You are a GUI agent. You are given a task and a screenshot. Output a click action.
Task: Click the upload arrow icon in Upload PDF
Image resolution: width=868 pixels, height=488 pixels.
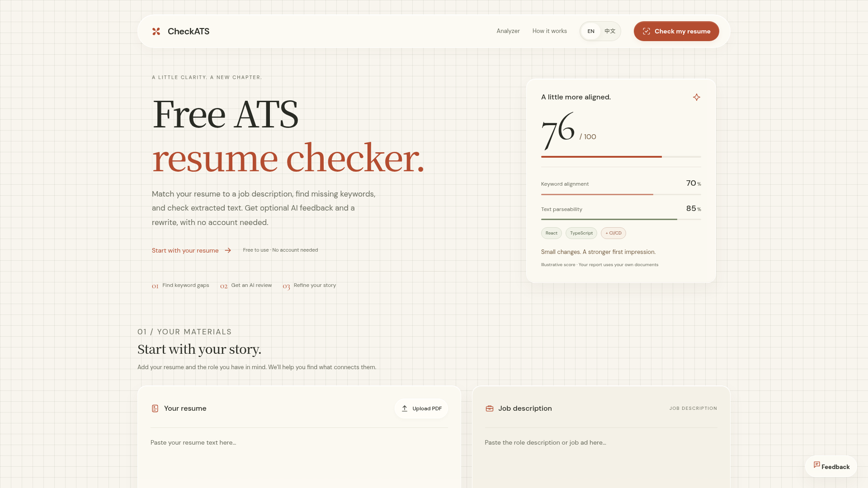coord(405,408)
